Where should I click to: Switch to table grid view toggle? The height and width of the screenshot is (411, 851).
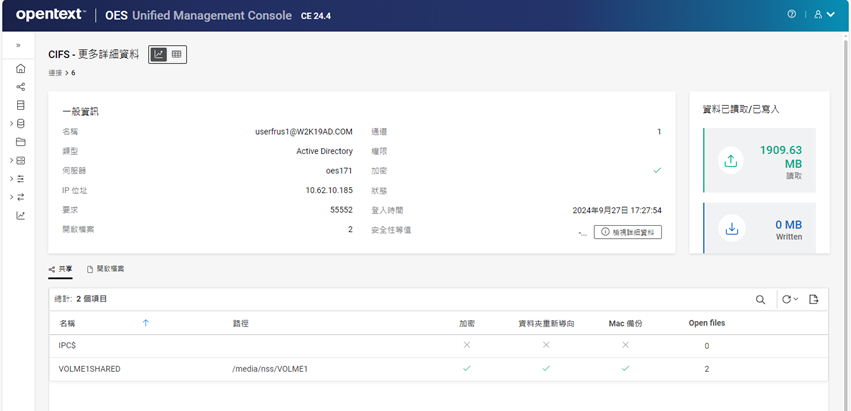(x=177, y=54)
